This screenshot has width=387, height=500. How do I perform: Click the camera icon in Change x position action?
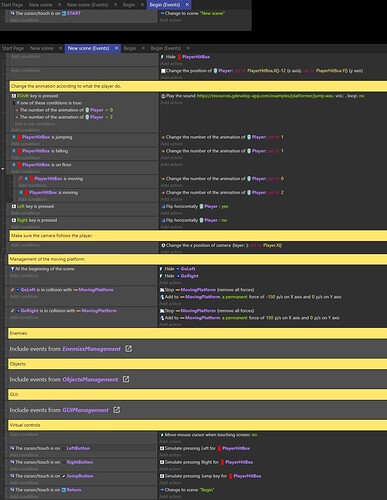pyautogui.click(x=163, y=245)
